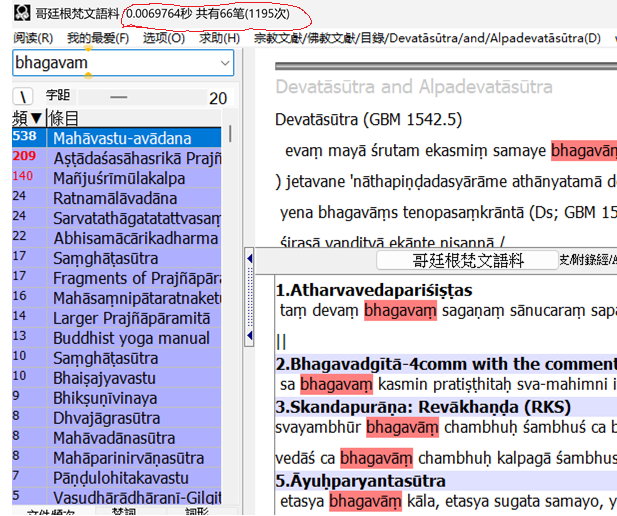Screen dimensions: 617x516
Task: Click highlighted bhagavaṃ in Bhagavadgītā result
Action: click(336, 385)
